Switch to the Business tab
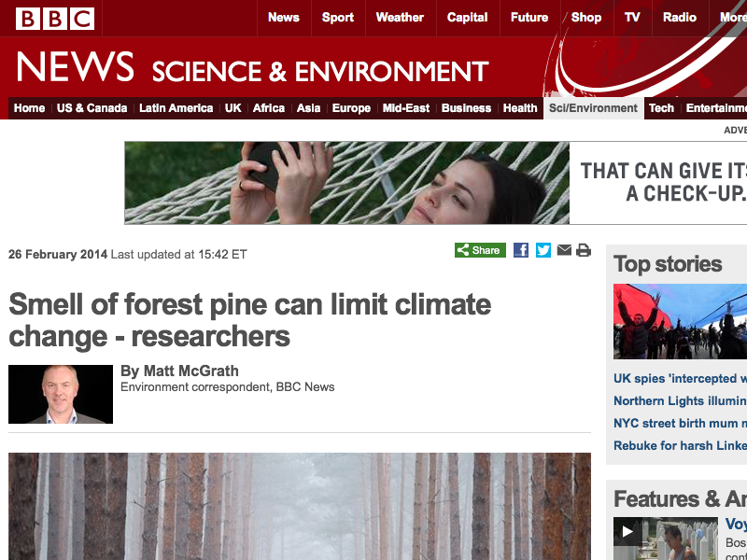Image resolution: width=747 pixels, height=560 pixels. (466, 108)
